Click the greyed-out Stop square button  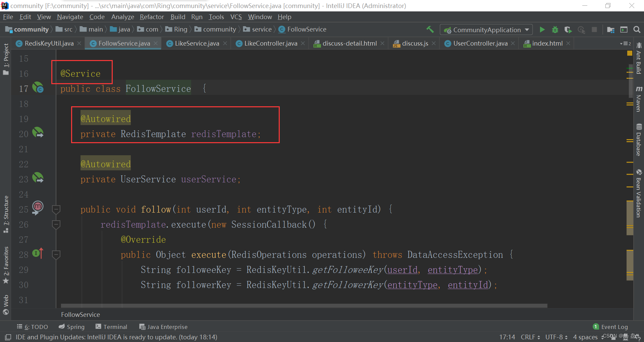tap(594, 30)
